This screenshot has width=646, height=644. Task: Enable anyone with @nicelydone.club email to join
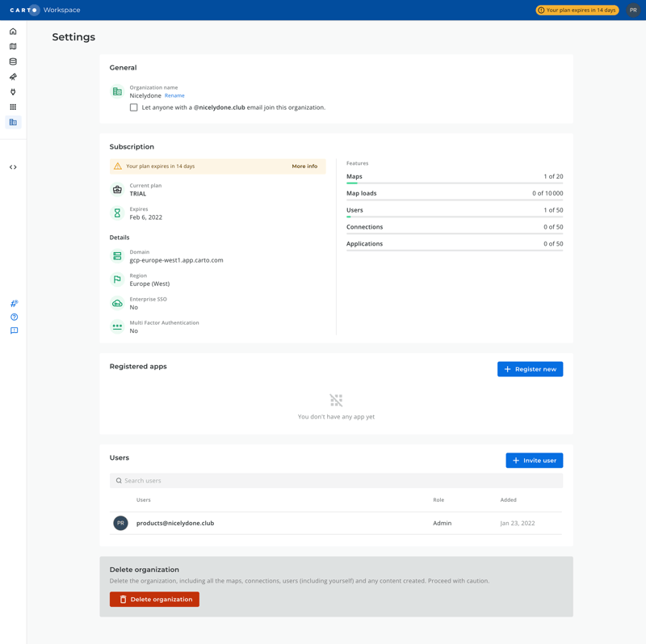tap(133, 107)
